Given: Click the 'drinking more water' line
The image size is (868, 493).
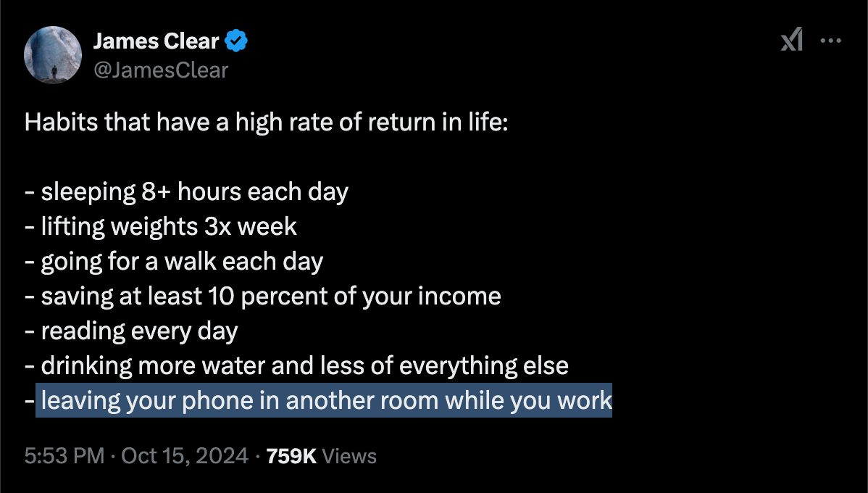Looking at the screenshot, I should click(297, 366).
